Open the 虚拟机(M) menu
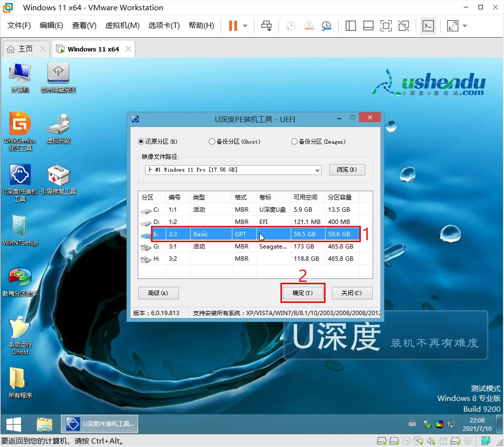The height and width of the screenshot is (447, 504). coord(122,25)
